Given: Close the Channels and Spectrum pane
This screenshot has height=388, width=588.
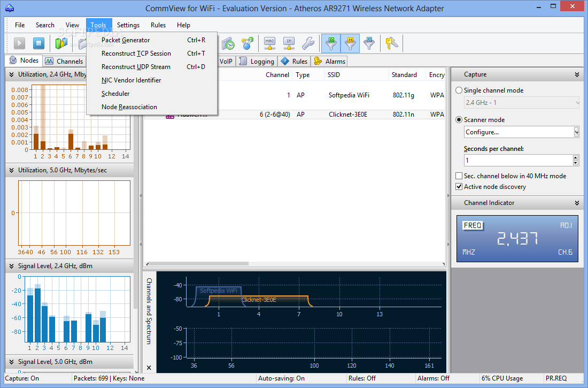Looking at the screenshot, I should coord(149,368).
